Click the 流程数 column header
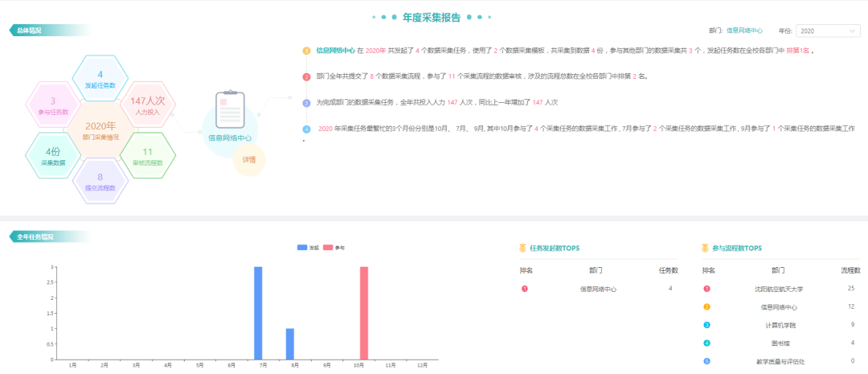Image resolution: width=868 pixels, height=374 pixels. (851, 270)
